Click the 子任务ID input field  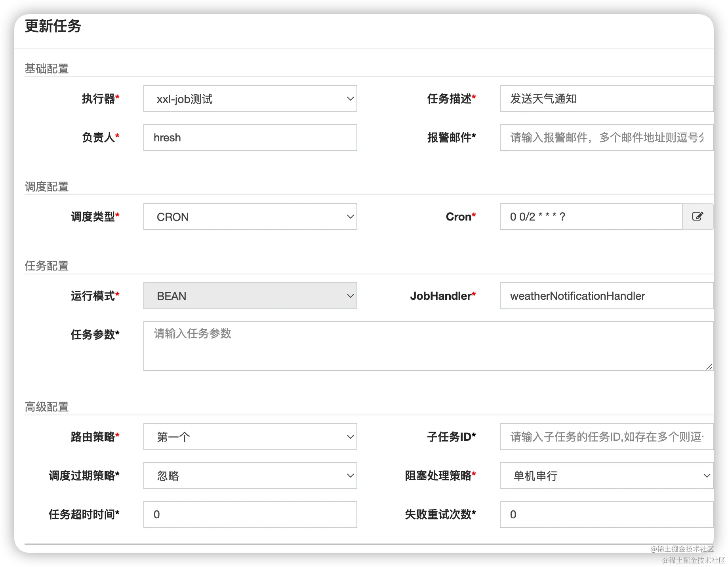[x=606, y=437]
